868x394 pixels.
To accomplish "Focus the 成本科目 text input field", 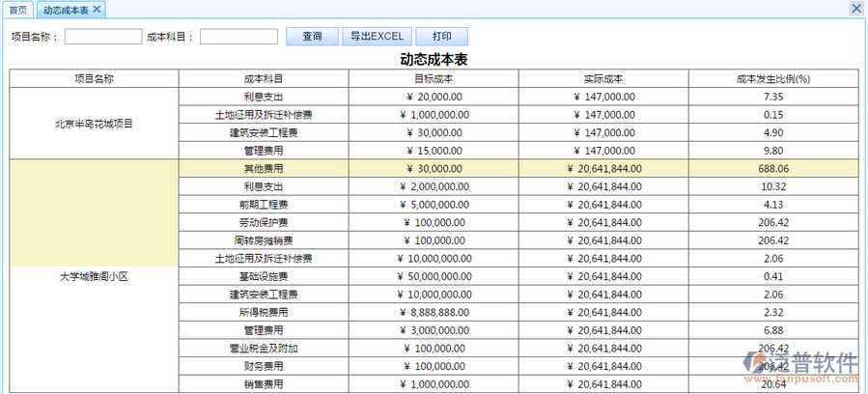I will pyautogui.click(x=238, y=37).
